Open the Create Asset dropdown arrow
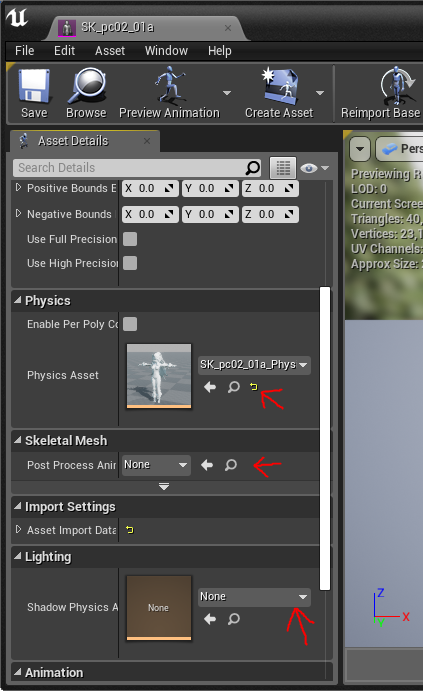Viewport: 423px width, 691px height. (x=320, y=93)
